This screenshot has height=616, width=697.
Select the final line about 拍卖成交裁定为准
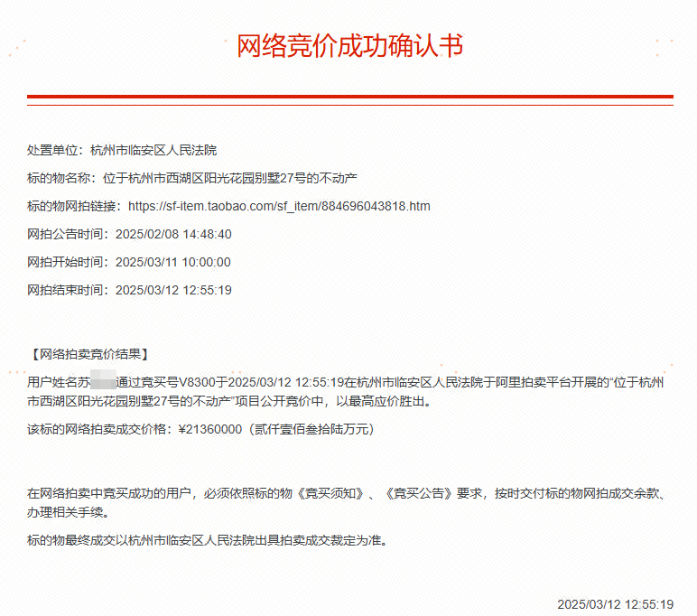tap(208, 540)
